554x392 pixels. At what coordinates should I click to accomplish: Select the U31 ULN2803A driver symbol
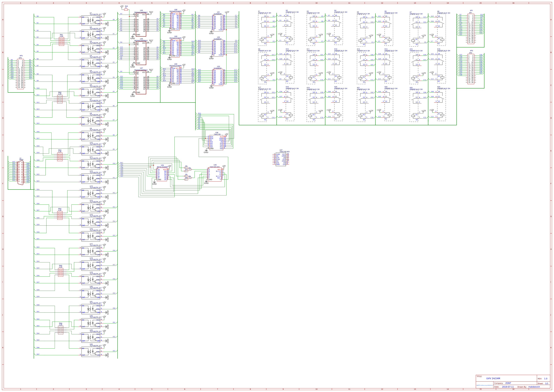(218, 23)
